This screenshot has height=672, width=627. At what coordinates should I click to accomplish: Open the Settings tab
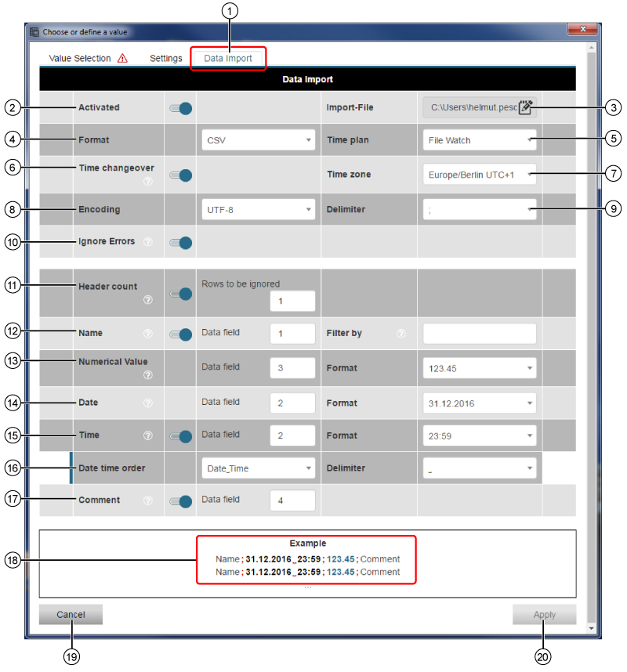pos(166,59)
